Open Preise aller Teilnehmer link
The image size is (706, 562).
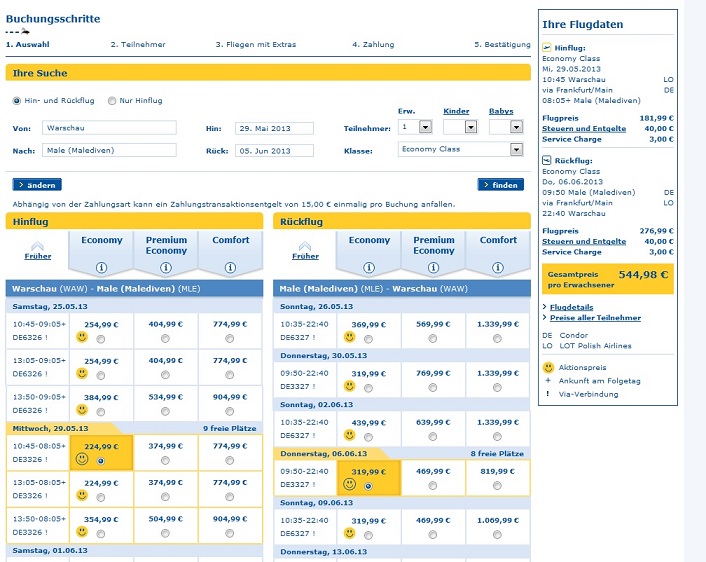click(595, 317)
